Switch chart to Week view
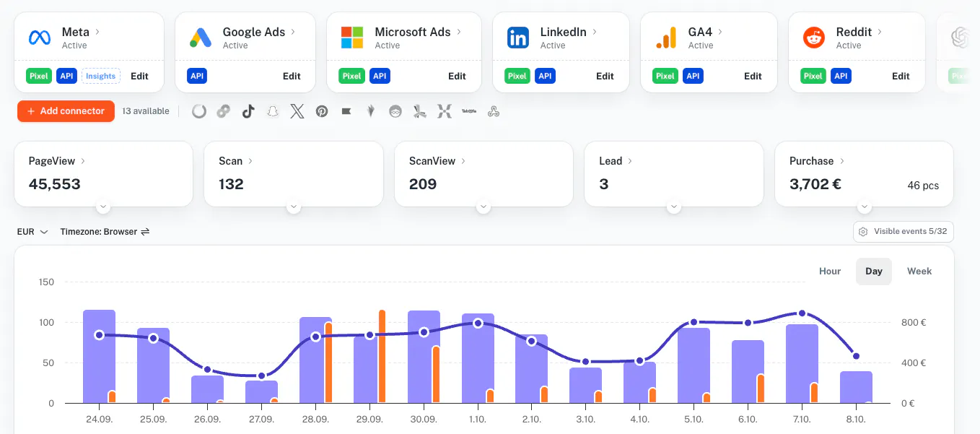980x434 pixels. point(919,272)
